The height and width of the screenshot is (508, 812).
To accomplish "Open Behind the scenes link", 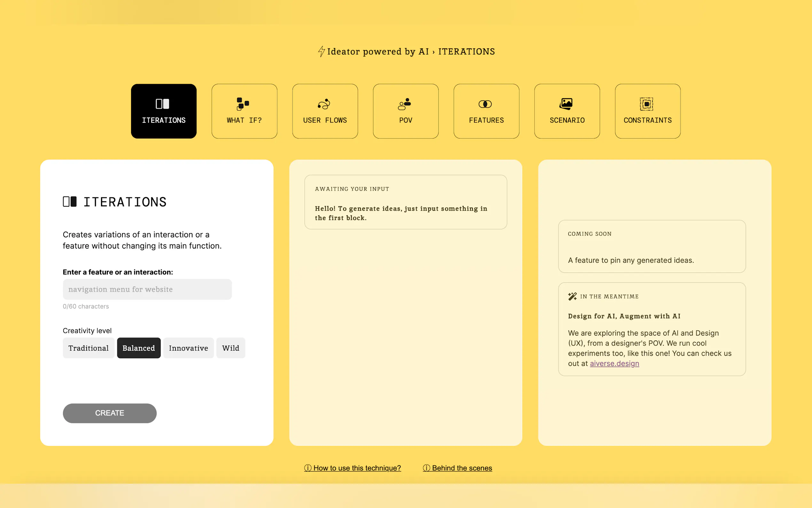I will [x=462, y=468].
